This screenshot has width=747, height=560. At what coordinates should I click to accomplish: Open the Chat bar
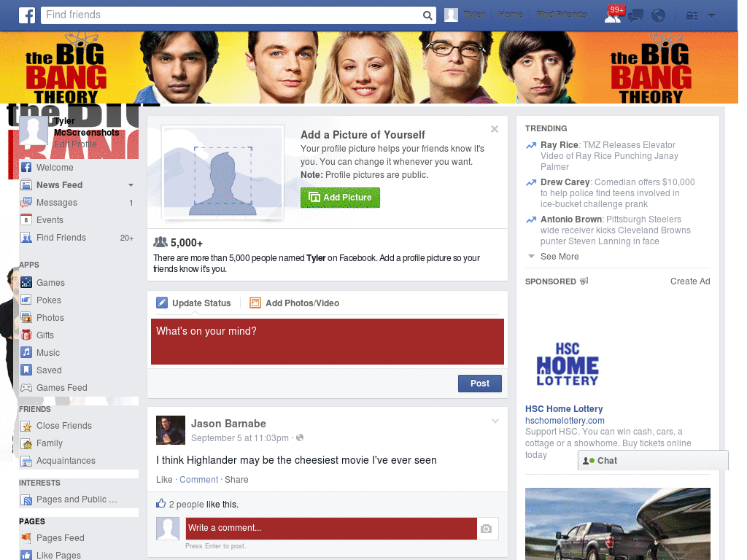point(653,461)
